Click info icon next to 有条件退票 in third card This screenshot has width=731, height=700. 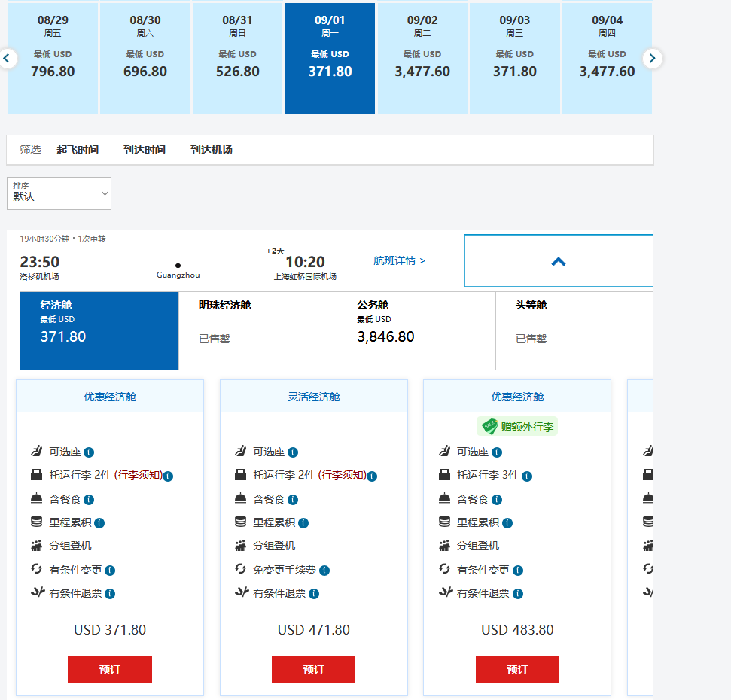pyautogui.click(x=518, y=594)
